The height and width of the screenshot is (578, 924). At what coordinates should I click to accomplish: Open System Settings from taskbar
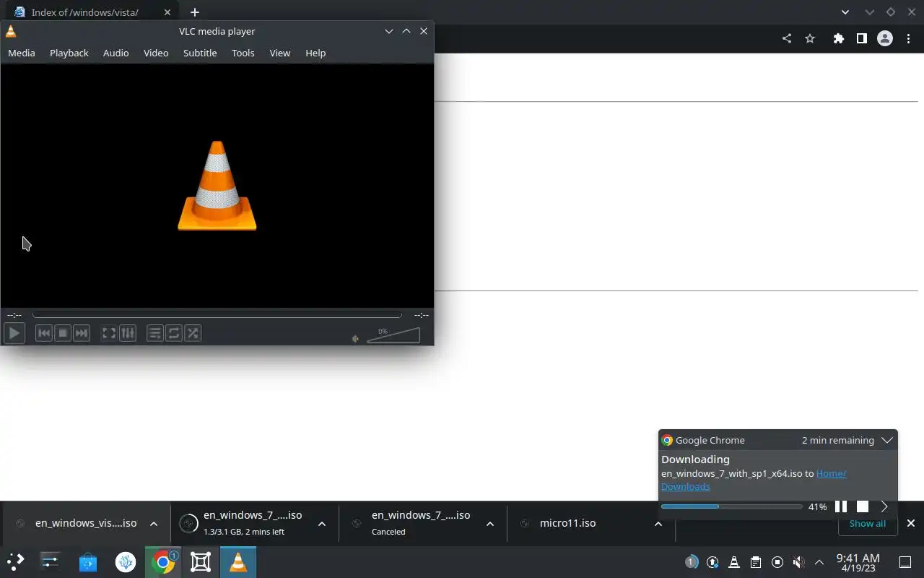coord(50,561)
